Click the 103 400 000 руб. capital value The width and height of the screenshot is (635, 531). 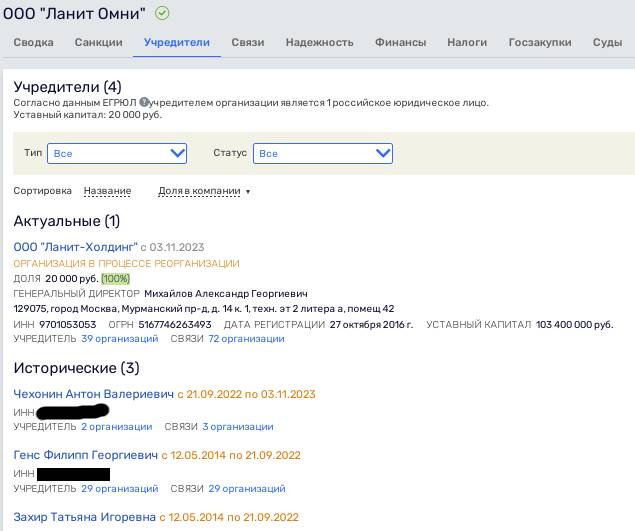(x=575, y=324)
